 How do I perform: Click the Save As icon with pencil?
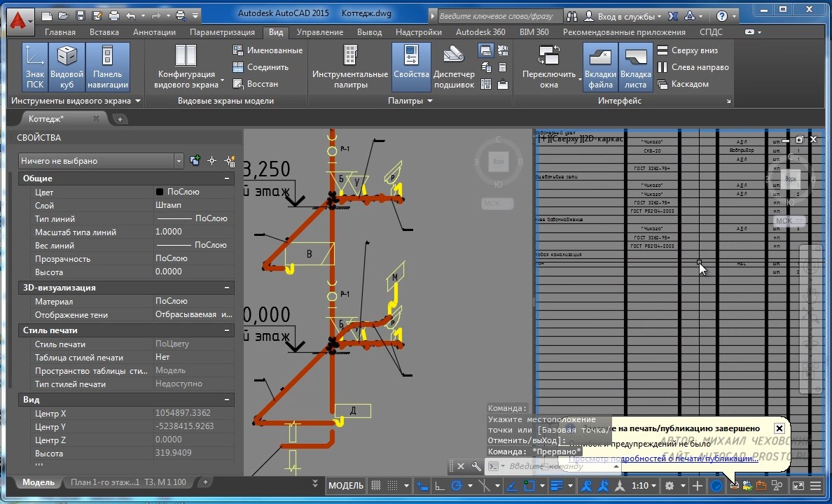(97, 15)
